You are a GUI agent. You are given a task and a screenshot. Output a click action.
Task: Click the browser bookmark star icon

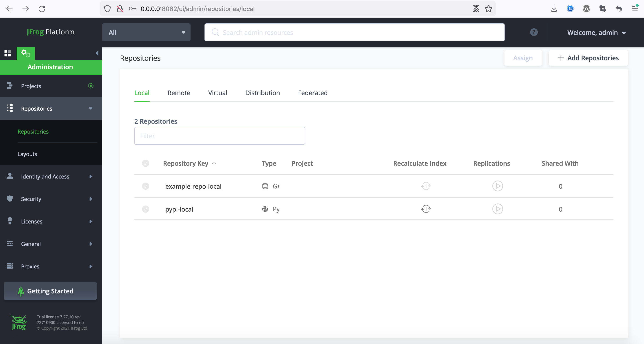tap(488, 9)
